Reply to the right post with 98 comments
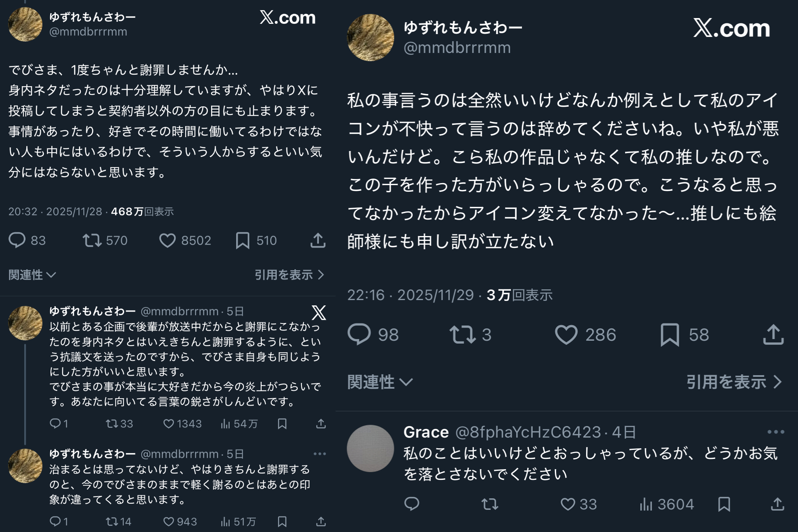Viewport: 798px width, 532px height. tap(359, 335)
